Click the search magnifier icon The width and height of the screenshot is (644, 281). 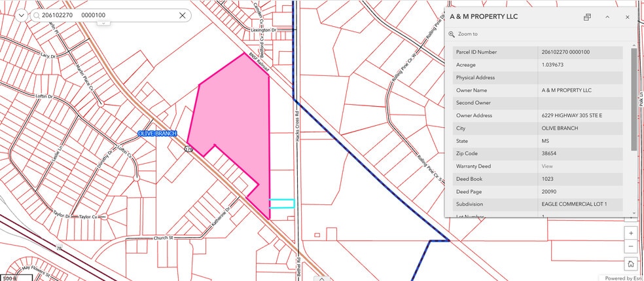coord(37,15)
